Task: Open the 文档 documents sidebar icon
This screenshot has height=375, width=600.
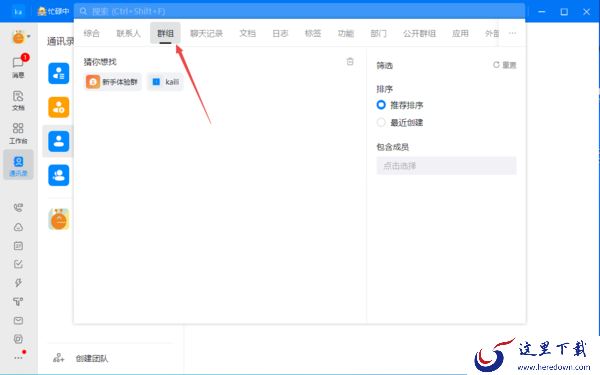Action: pos(18,100)
